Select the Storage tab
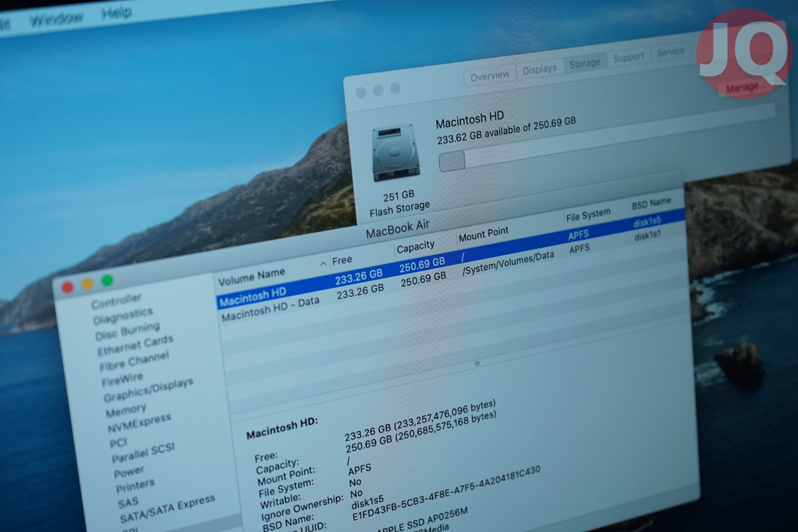Viewport: 798px width, 532px height. [x=585, y=63]
